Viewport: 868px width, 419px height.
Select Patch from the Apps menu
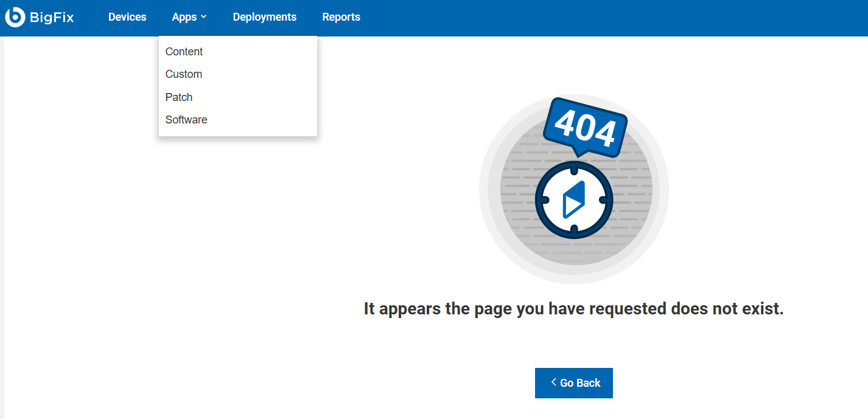tap(178, 97)
